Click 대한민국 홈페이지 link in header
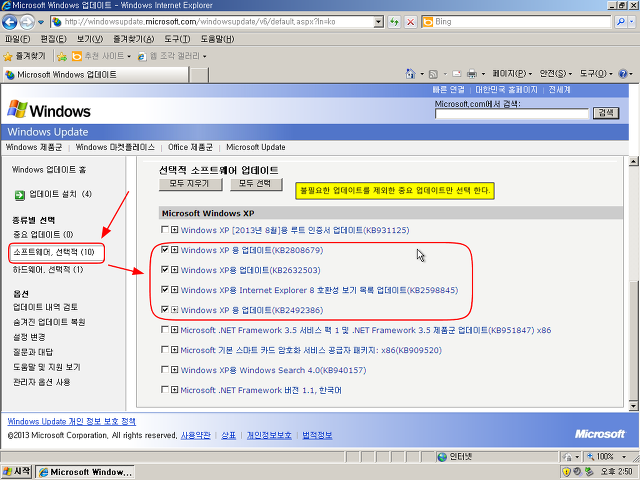The image size is (640, 480). [507, 90]
